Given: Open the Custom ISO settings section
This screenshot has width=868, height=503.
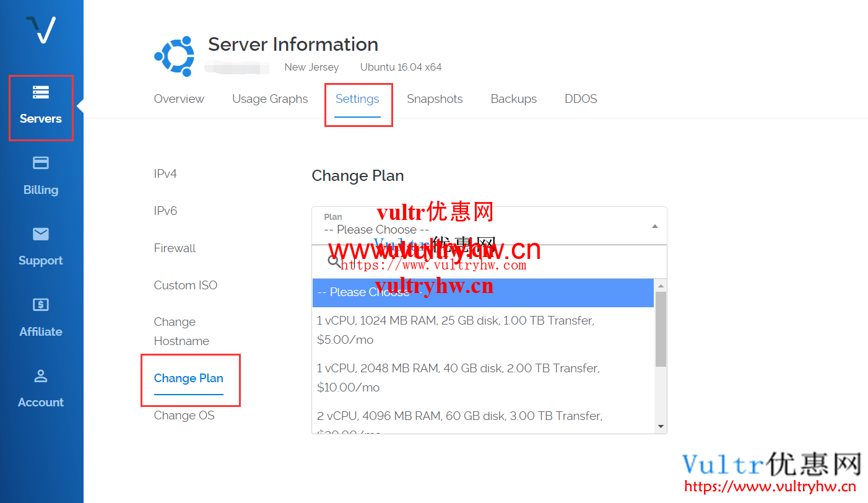Looking at the screenshot, I should (x=186, y=286).
